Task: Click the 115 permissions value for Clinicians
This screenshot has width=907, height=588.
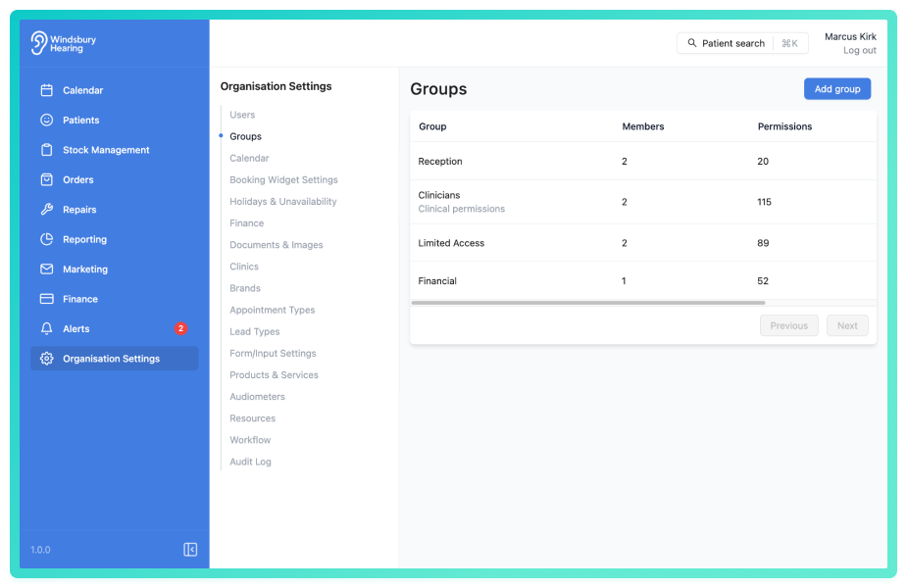Action: pos(764,202)
